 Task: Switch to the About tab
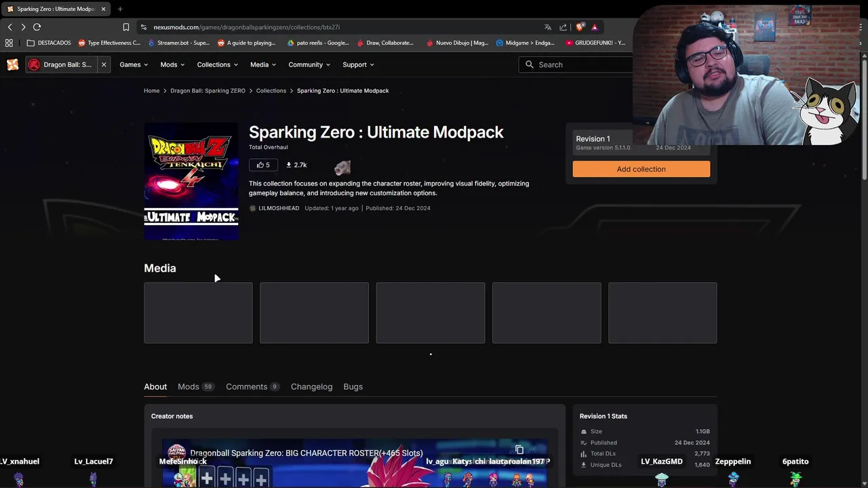click(x=155, y=386)
